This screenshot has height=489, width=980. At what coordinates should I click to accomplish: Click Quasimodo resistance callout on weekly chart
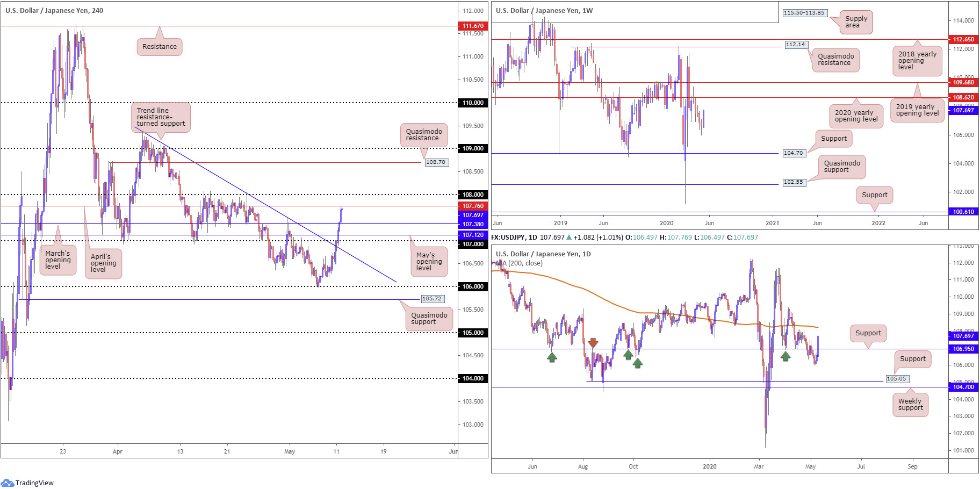(835, 60)
